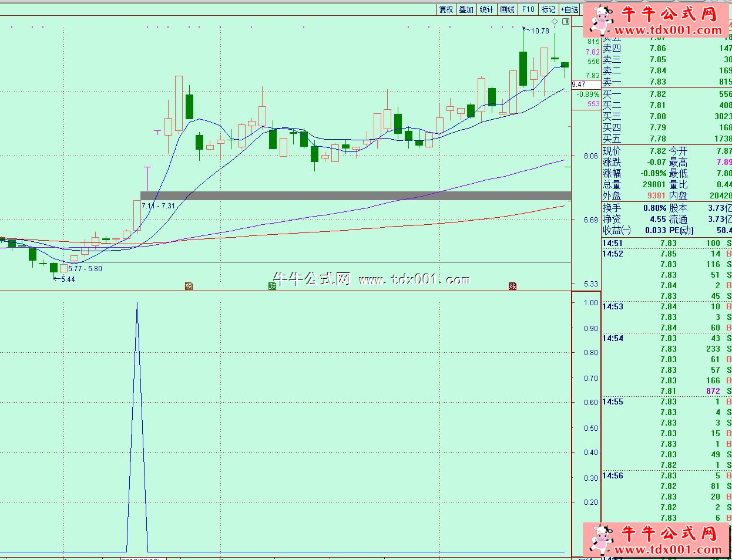Select the 卖三 7.85 ask row
732x560 pixels.
pos(667,59)
